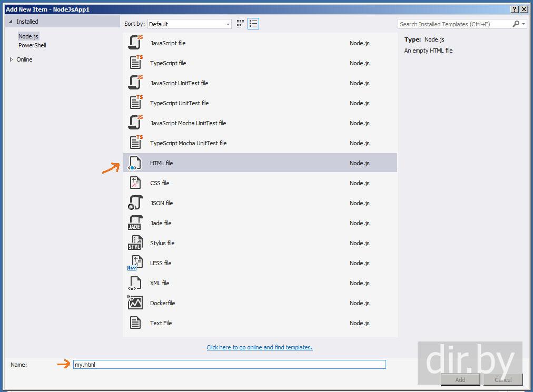Image resolution: width=533 pixels, height=392 pixels.
Task: Select the 'TypeScript file' template name
Action: [168, 63]
